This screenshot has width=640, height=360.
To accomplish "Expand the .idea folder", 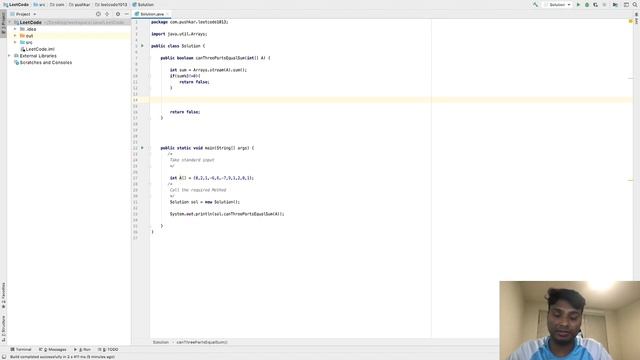I will coord(16,29).
